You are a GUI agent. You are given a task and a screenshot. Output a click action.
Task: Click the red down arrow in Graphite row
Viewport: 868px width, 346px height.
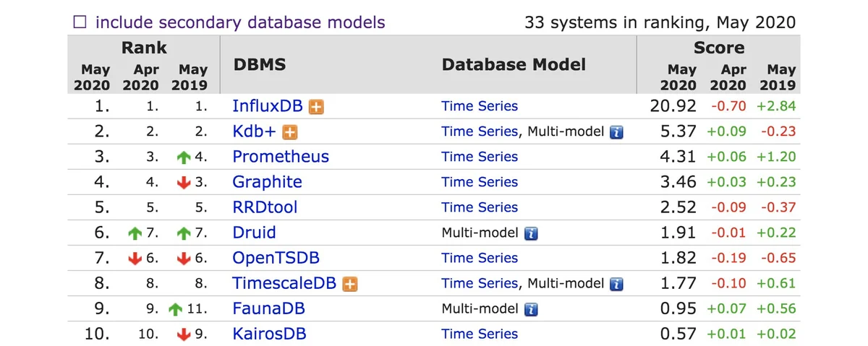tap(184, 183)
